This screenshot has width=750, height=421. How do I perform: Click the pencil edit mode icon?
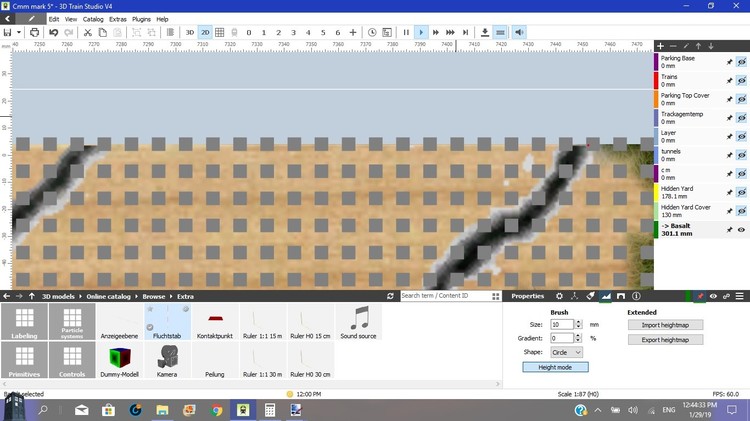(31, 19)
